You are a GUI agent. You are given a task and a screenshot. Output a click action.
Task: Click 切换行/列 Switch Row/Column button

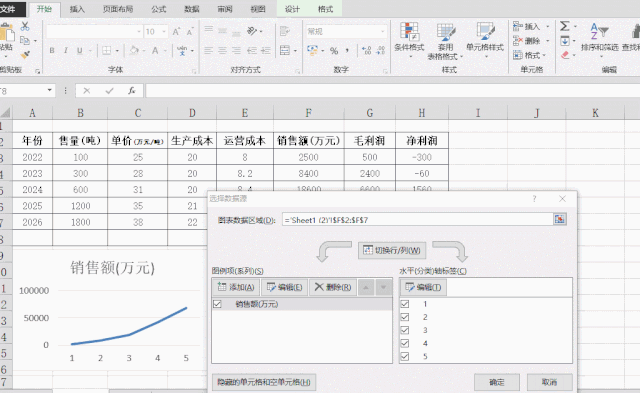[392, 250]
